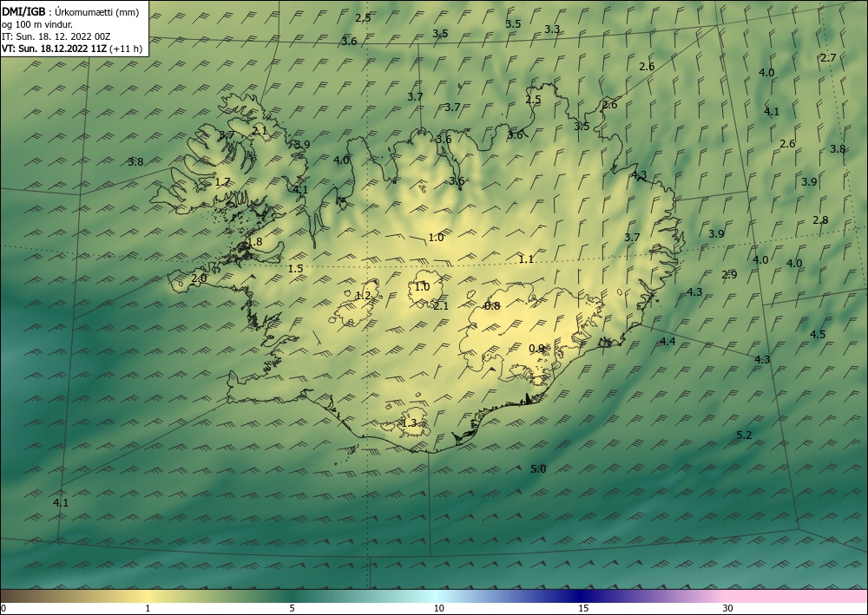Click the 5.0 value label

click(538, 469)
